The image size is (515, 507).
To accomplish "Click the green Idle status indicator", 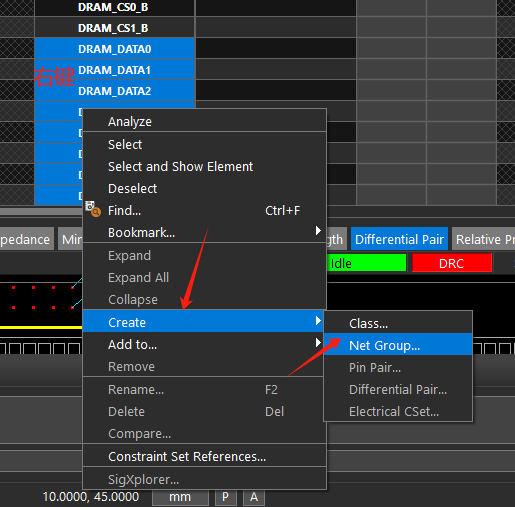I will tap(366, 263).
